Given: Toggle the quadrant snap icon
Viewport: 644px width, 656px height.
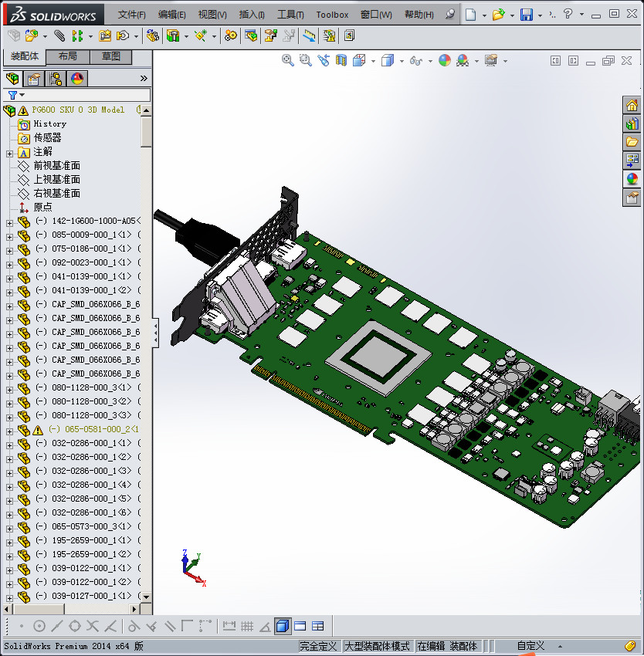Looking at the screenshot, I should pos(75,627).
